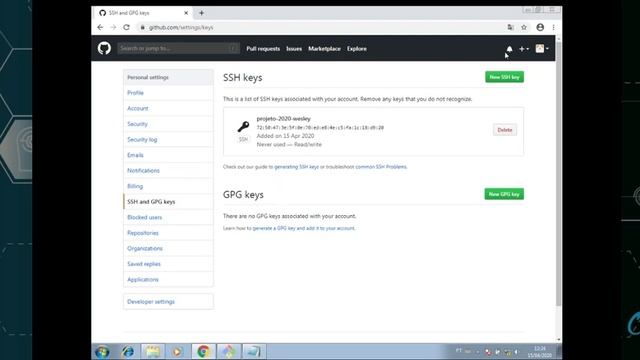Open generating SSH keys guide link
The image size is (640, 360).
pos(296,167)
